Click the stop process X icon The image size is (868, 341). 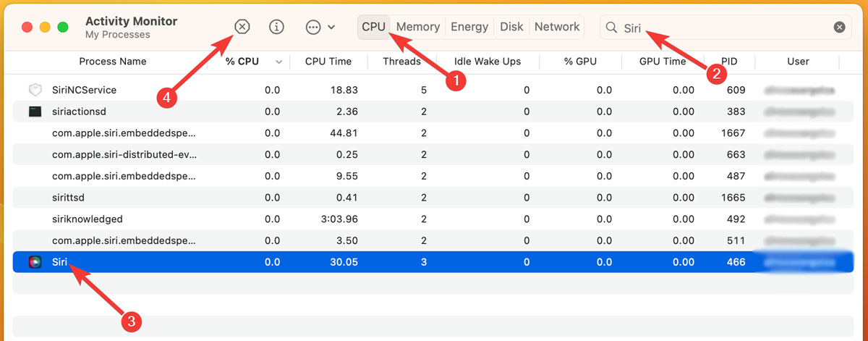[x=242, y=27]
